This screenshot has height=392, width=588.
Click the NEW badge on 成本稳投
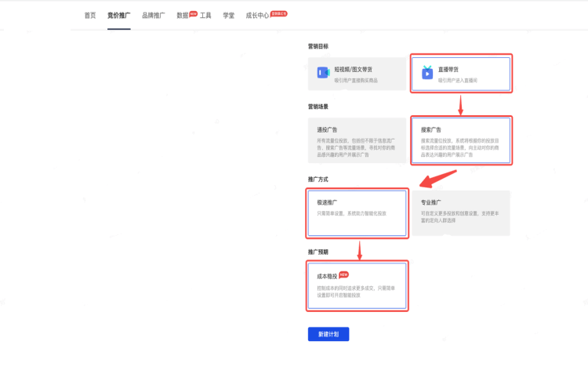(x=344, y=274)
